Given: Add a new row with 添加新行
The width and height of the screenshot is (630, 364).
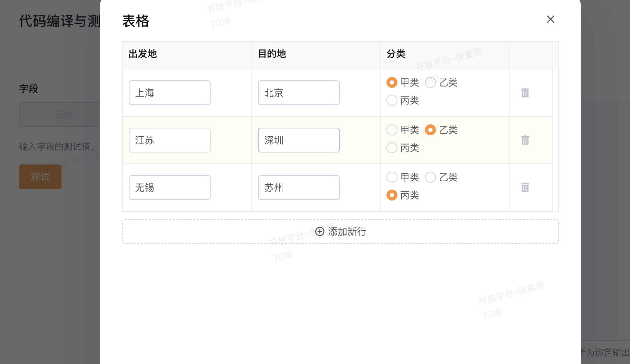Looking at the screenshot, I should (x=340, y=231).
